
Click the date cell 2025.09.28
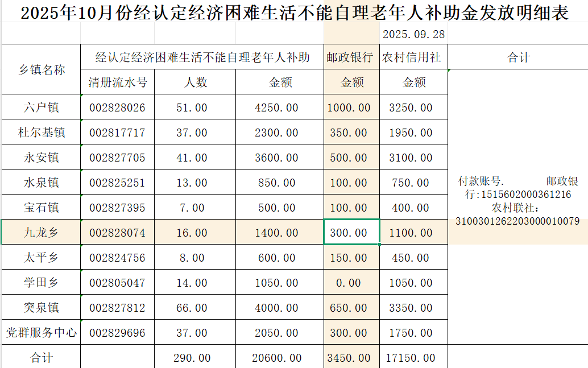tap(413, 34)
